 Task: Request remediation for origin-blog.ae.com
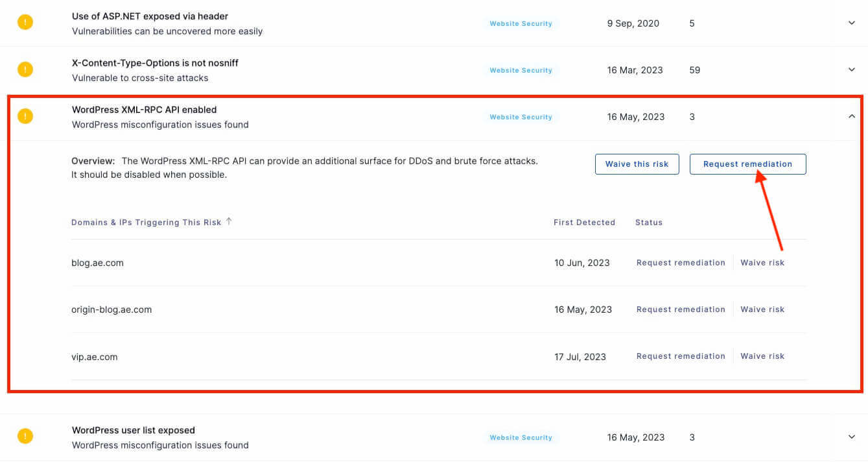[x=681, y=310]
